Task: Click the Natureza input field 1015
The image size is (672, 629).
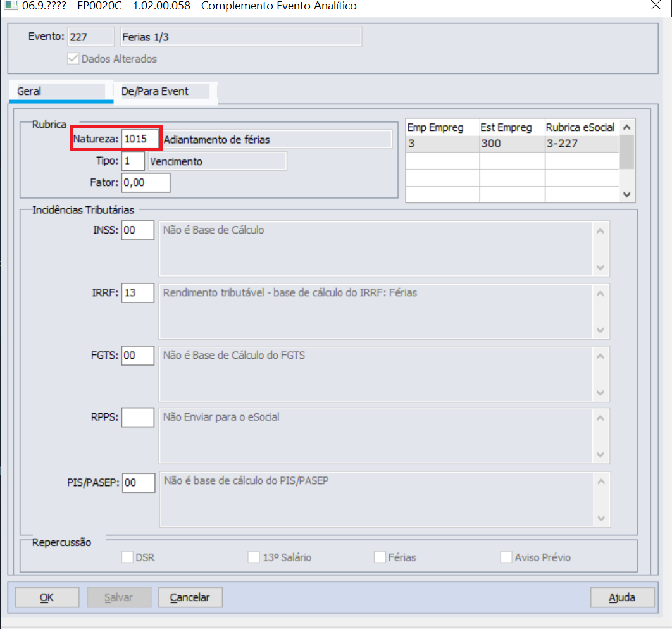Action: tap(140, 139)
